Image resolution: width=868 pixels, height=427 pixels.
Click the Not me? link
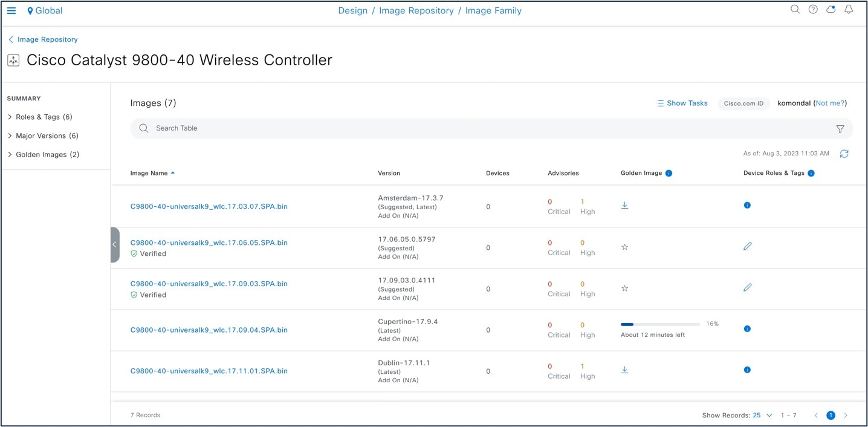(830, 103)
